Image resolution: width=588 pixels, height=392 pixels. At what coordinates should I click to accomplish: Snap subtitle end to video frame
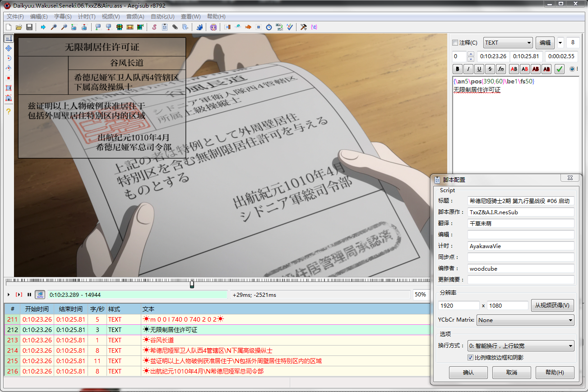pos(109,27)
